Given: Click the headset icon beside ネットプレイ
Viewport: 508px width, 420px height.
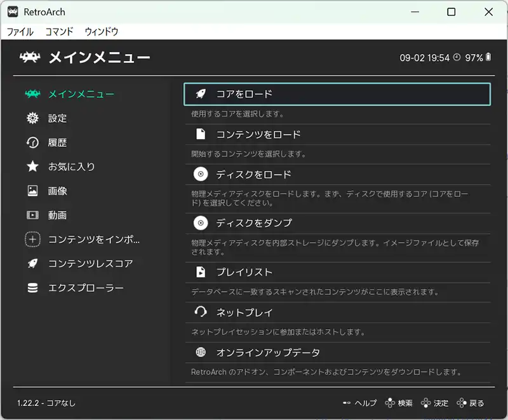Looking at the screenshot, I should [201, 312].
